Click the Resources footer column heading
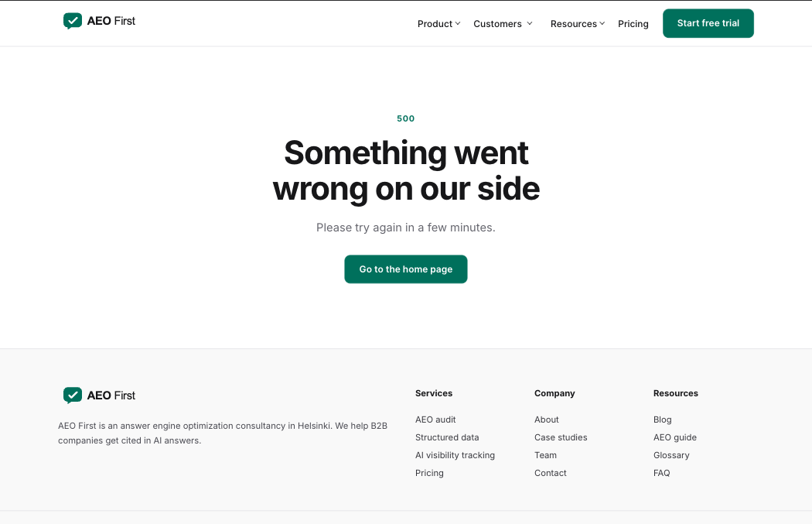This screenshot has width=812, height=524. [676, 393]
